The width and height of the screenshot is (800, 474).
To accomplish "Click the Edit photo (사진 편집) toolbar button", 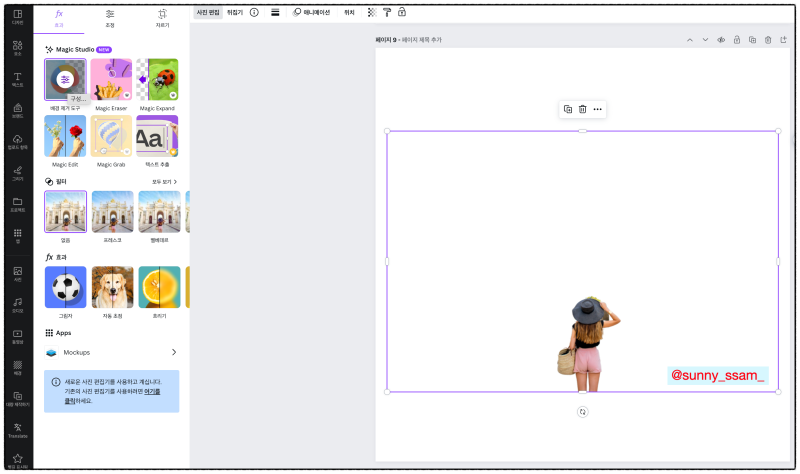I will 208,12.
